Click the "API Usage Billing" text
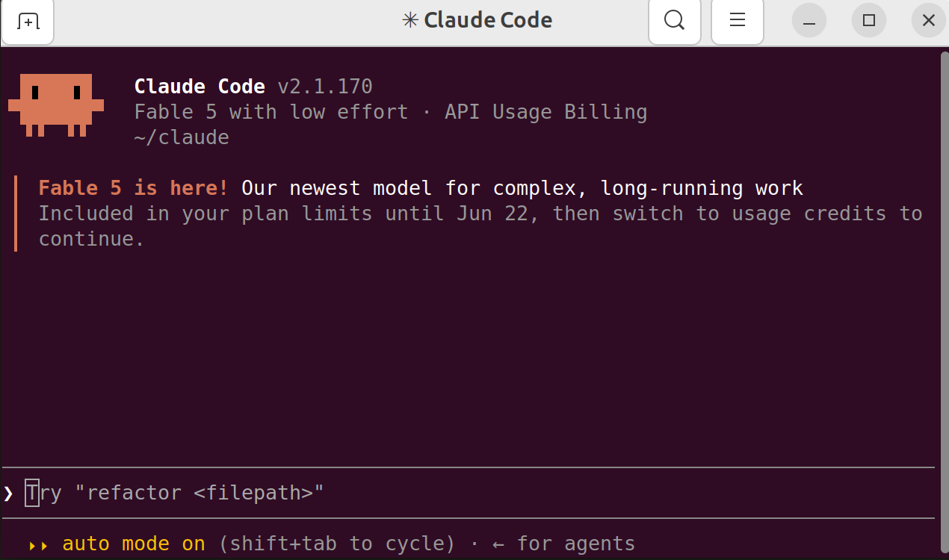Viewport: 949px width, 560px height. click(545, 112)
